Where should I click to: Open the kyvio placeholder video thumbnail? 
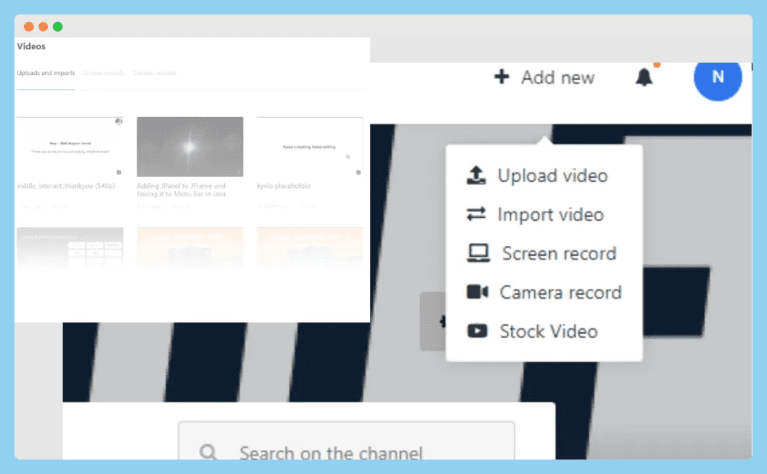[310, 147]
